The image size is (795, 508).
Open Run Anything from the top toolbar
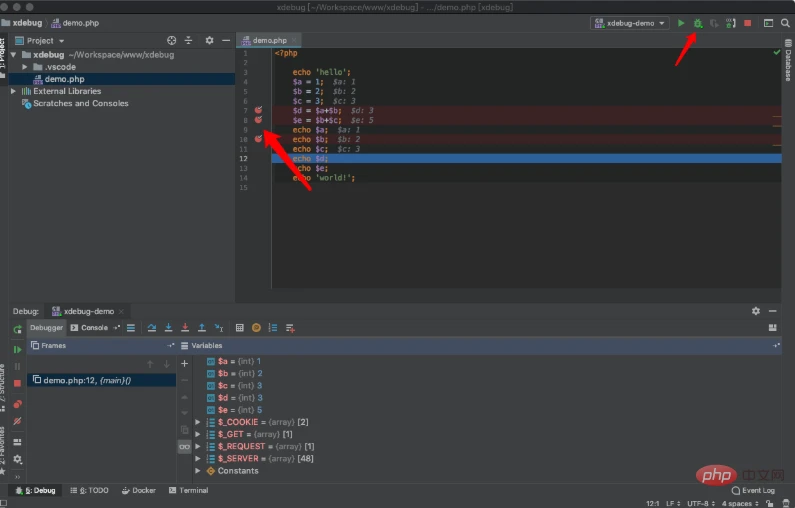769,23
